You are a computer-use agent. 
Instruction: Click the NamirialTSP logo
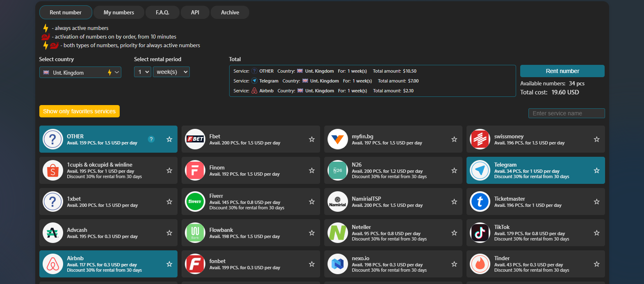coord(338,202)
